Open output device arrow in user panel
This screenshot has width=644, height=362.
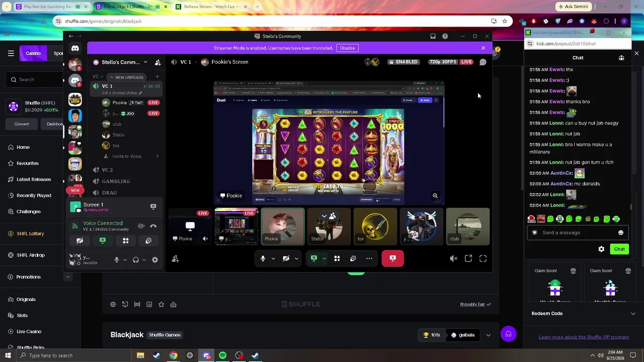tap(144, 260)
